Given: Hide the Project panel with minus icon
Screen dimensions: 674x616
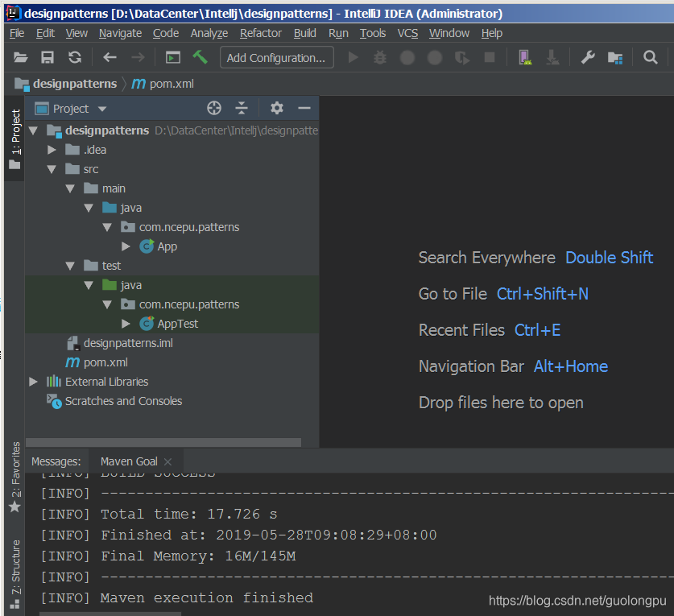Looking at the screenshot, I should click(304, 108).
